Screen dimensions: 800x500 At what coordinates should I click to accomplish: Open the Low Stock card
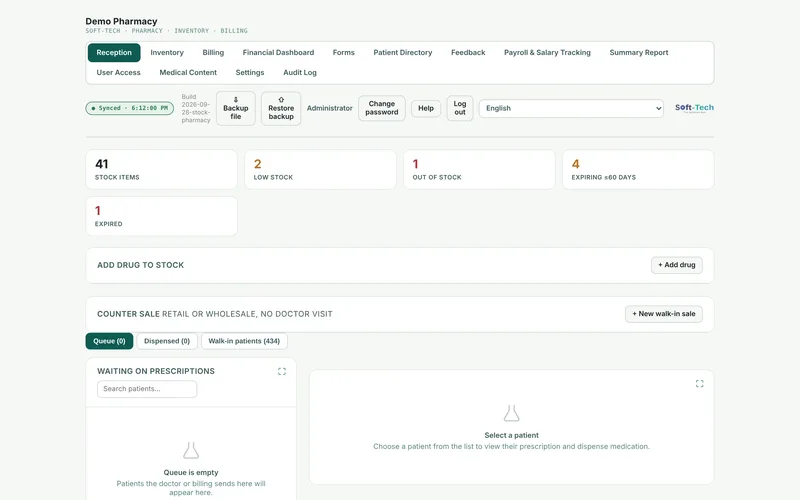320,169
